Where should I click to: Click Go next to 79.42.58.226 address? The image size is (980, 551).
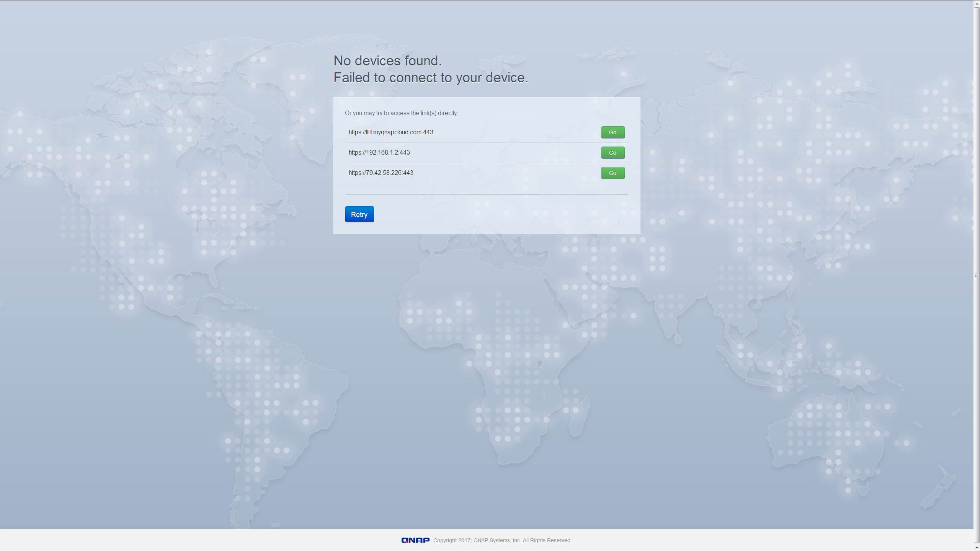tap(612, 173)
